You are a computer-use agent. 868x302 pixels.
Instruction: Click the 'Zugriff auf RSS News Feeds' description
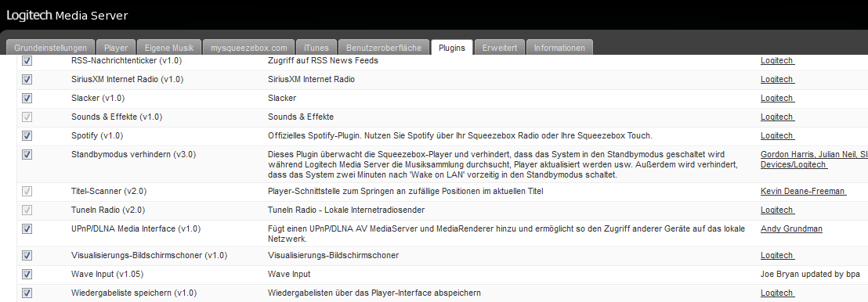pos(324,60)
